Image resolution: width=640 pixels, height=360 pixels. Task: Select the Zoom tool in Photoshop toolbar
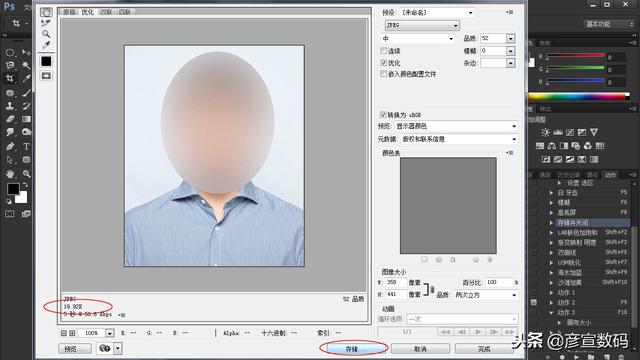pyautogui.click(x=27, y=174)
